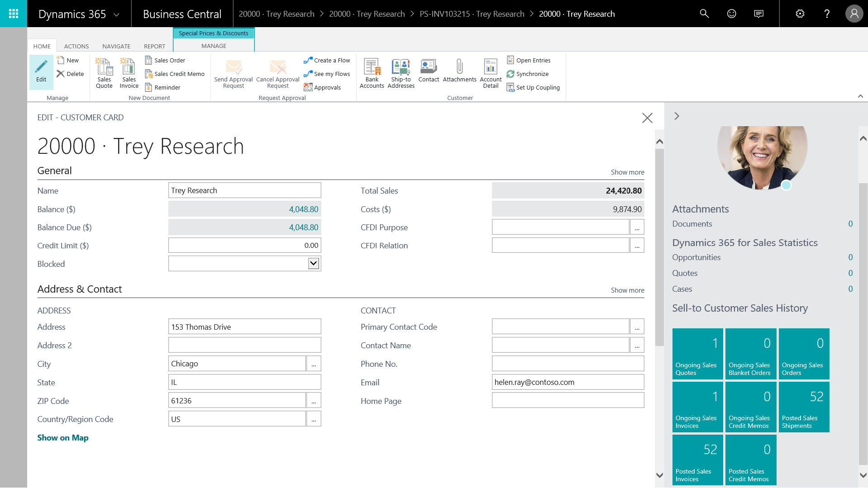Viewport: 868px width, 488px height.
Task: Click the search magnifier icon
Action: tap(704, 14)
